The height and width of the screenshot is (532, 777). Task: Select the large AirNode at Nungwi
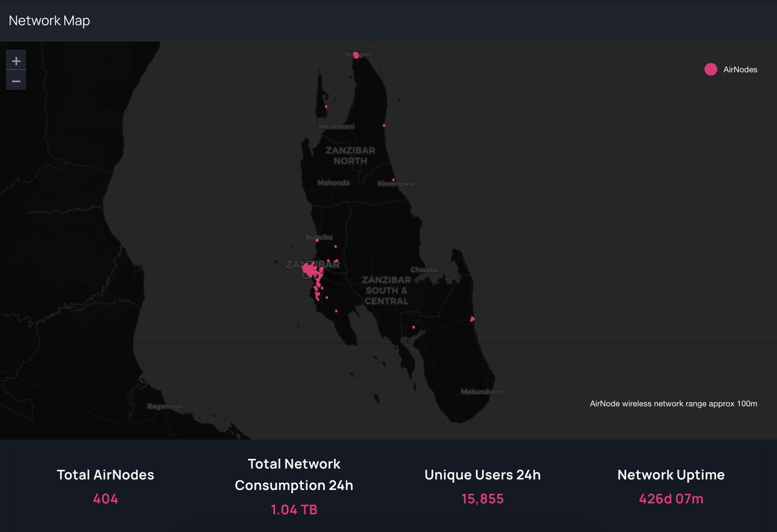click(355, 55)
